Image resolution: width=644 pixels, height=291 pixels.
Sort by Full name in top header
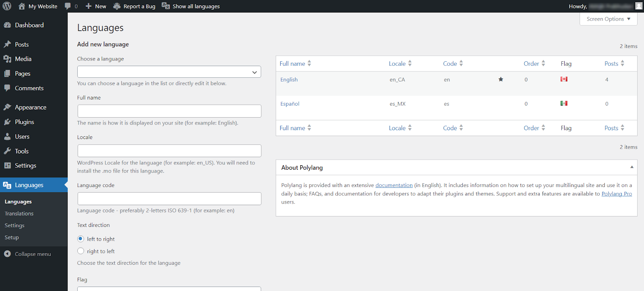pos(295,64)
